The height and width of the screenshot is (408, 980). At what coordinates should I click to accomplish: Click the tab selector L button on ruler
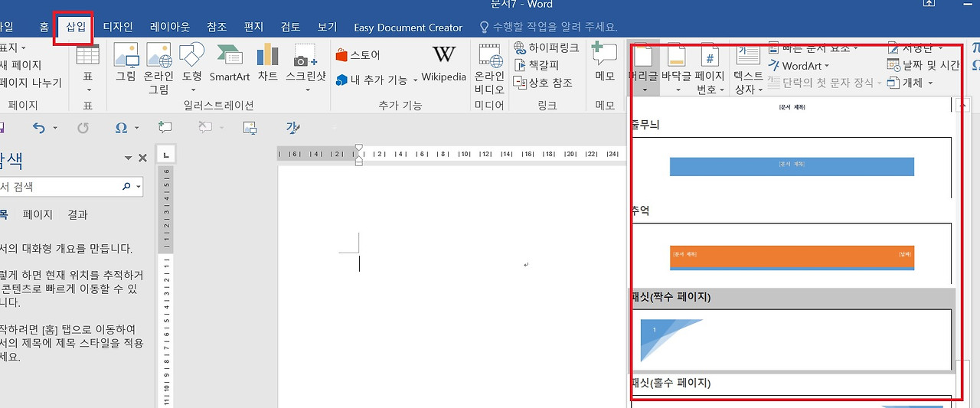(x=165, y=154)
